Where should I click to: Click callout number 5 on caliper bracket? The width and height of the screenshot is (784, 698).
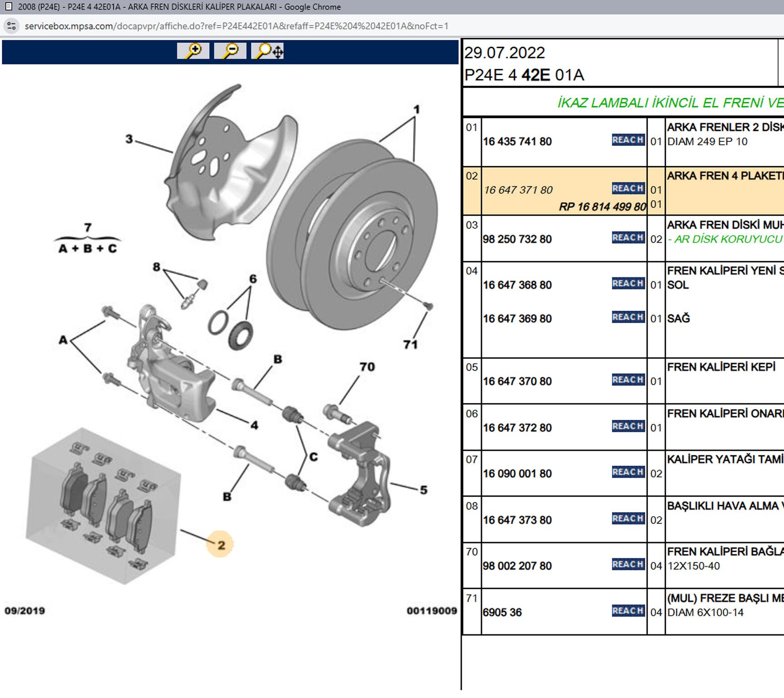(x=423, y=490)
